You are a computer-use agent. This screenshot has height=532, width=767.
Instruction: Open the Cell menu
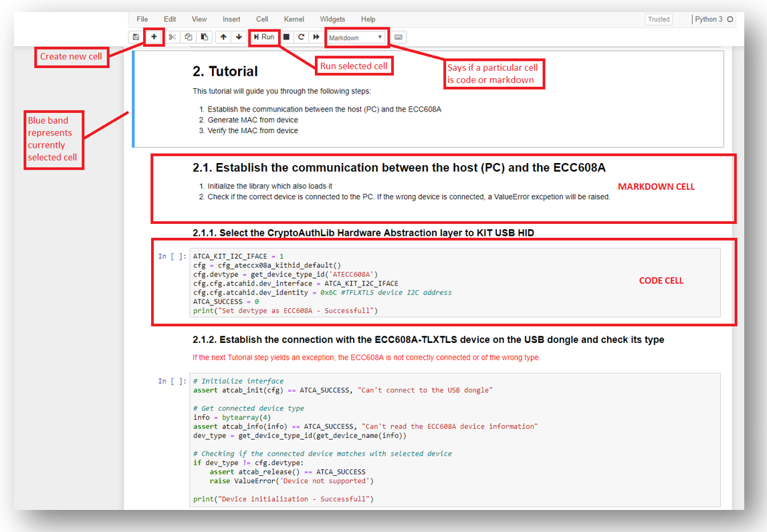(x=262, y=19)
